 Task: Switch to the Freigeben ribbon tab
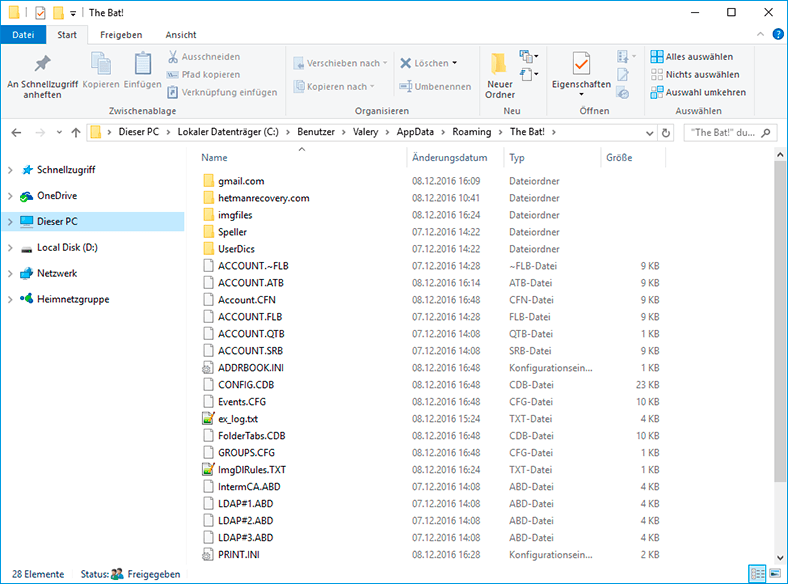click(121, 35)
